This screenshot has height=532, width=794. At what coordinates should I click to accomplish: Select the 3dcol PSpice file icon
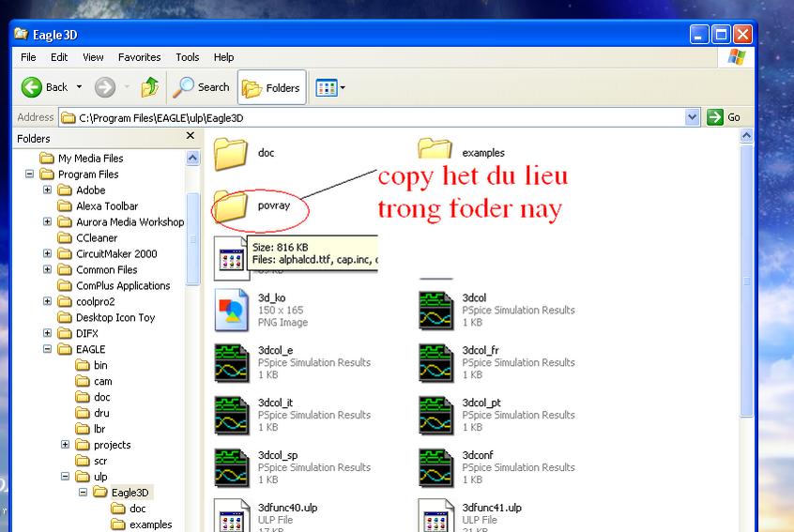coord(436,310)
